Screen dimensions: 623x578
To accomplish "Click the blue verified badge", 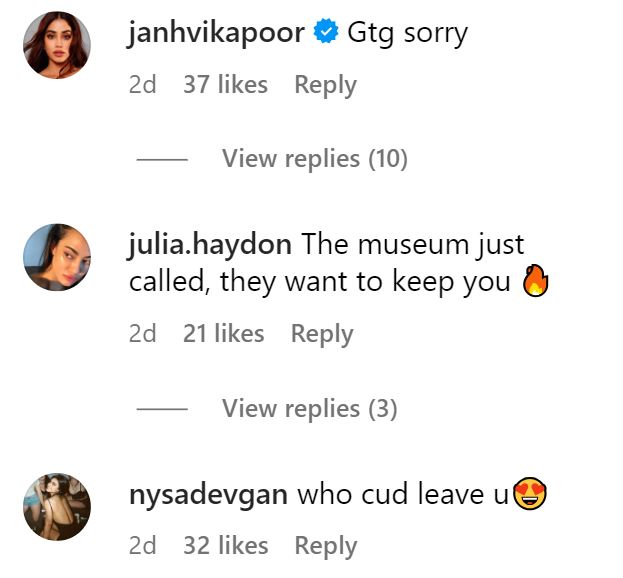I will 326,31.
